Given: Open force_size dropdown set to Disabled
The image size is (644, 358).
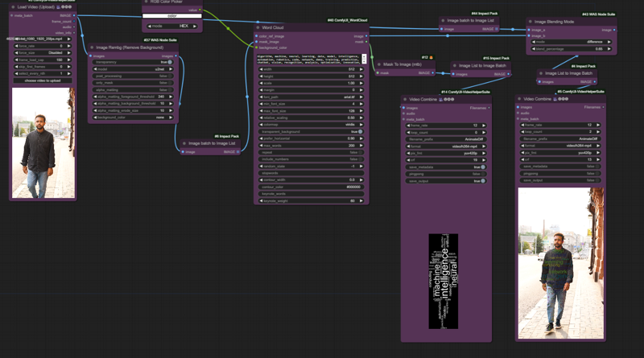Looking at the screenshot, I should pos(43,53).
